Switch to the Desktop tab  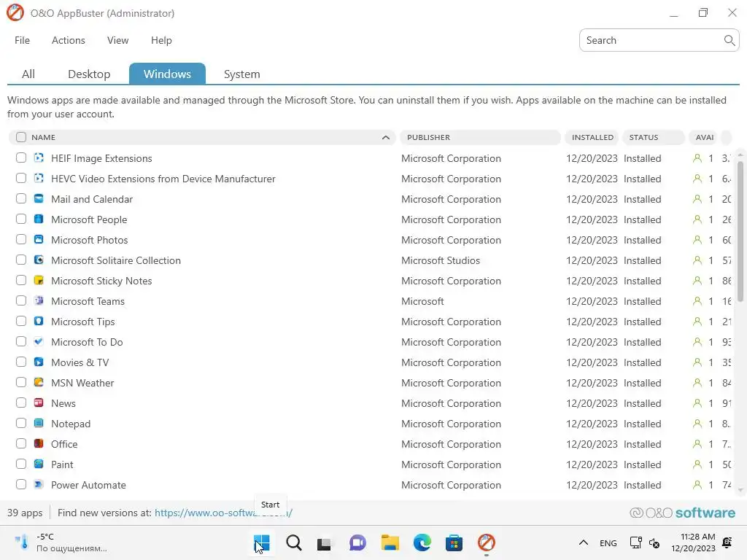tap(89, 74)
